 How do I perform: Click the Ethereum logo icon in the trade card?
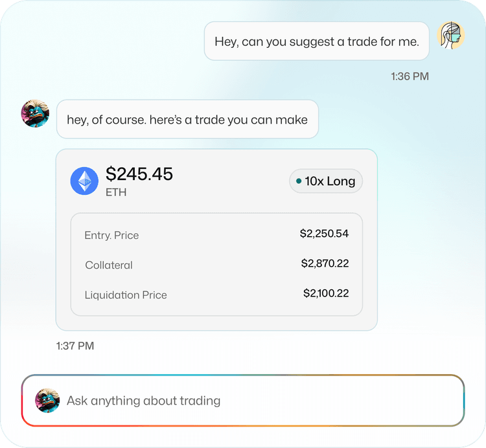click(84, 181)
